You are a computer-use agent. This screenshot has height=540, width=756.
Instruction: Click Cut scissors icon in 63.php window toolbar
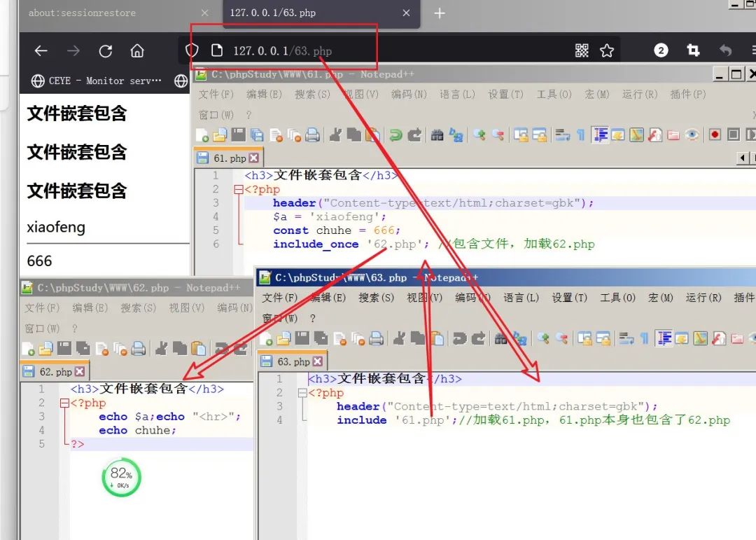tap(399, 339)
